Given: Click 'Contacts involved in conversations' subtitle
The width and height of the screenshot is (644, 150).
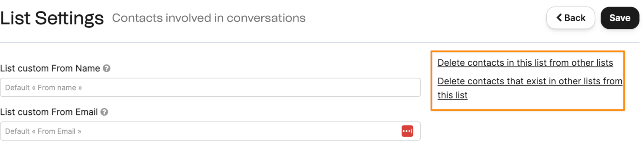Looking at the screenshot, I should [x=209, y=18].
